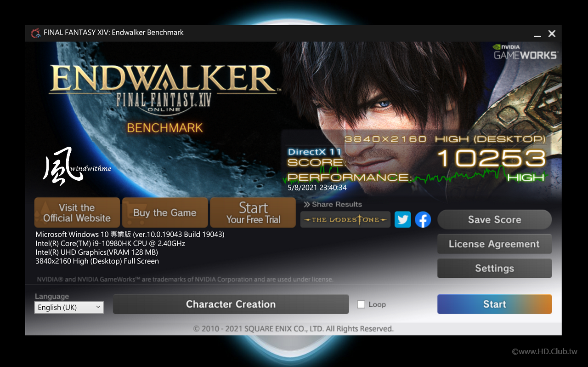Share results on Twitter icon
Screen dimensions: 588x367
pyautogui.click(x=403, y=219)
